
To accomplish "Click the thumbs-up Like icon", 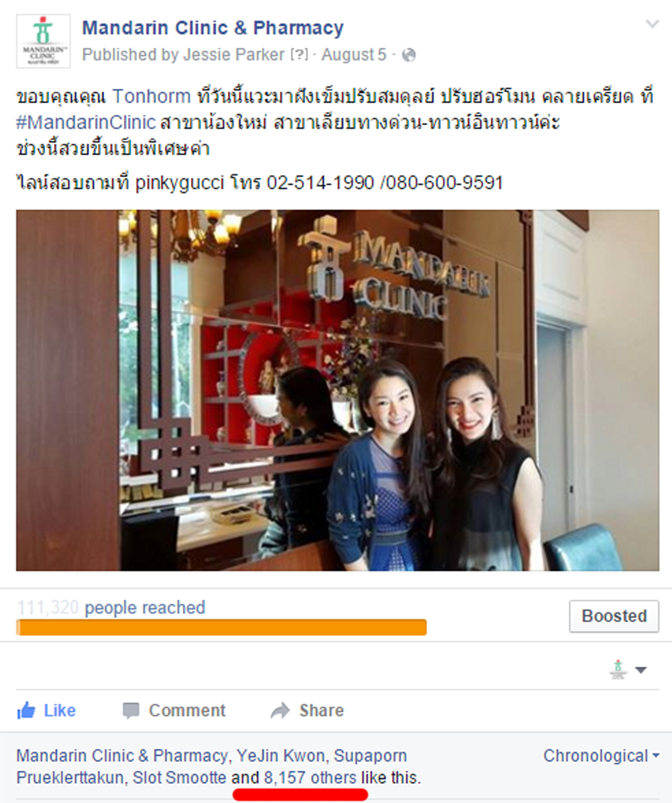I will [x=26, y=710].
